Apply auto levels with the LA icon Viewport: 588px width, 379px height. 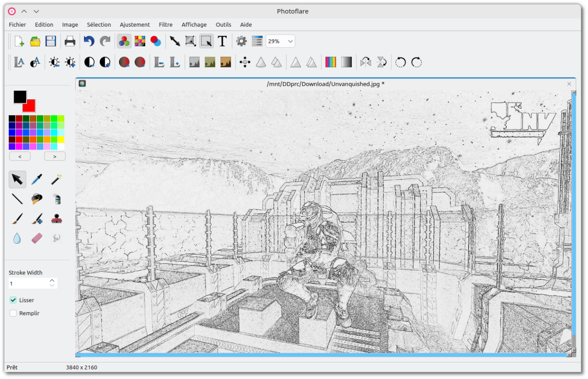[19, 62]
